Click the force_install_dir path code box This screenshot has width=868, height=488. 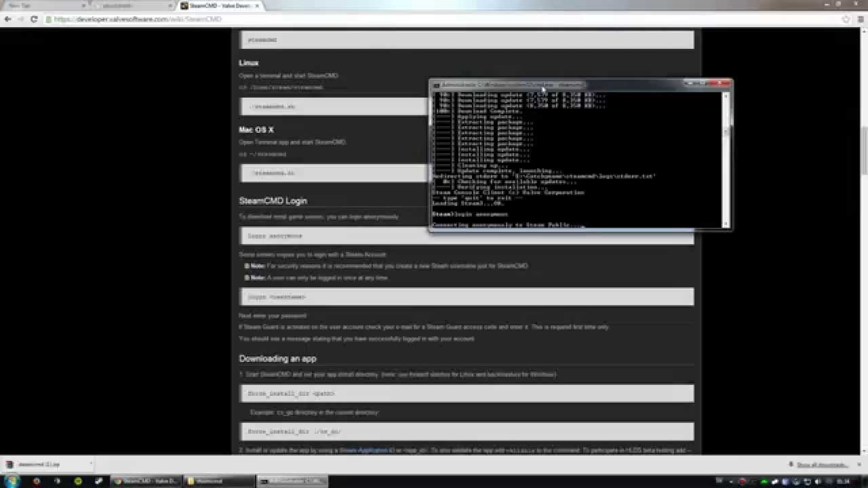(x=467, y=393)
